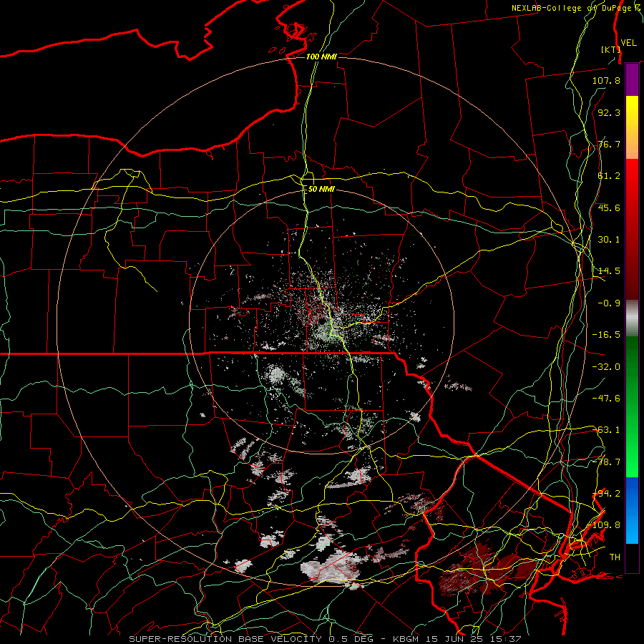Click the gray segment of the color bar

(x=632, y=318)
